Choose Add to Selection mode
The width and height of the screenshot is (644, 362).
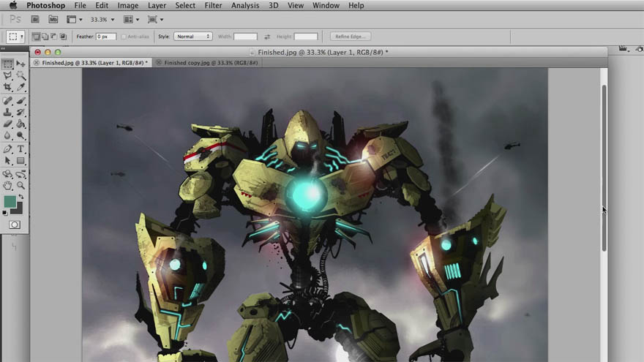click(45, 37)
